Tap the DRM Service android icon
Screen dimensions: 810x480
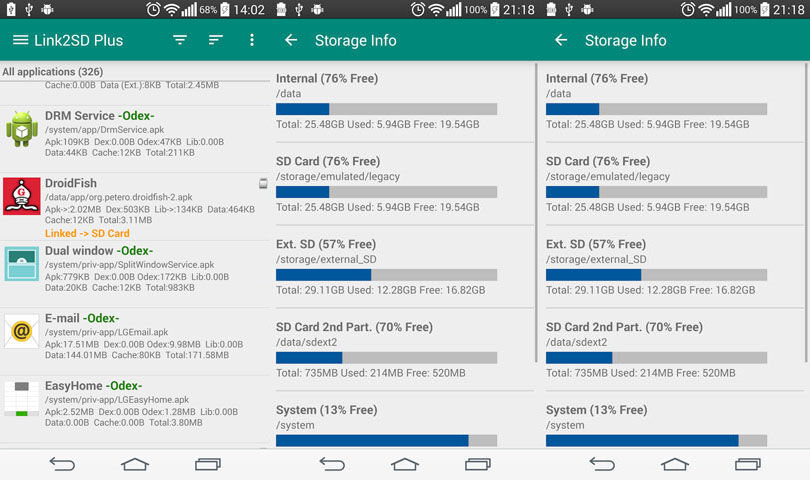[22, 129]
